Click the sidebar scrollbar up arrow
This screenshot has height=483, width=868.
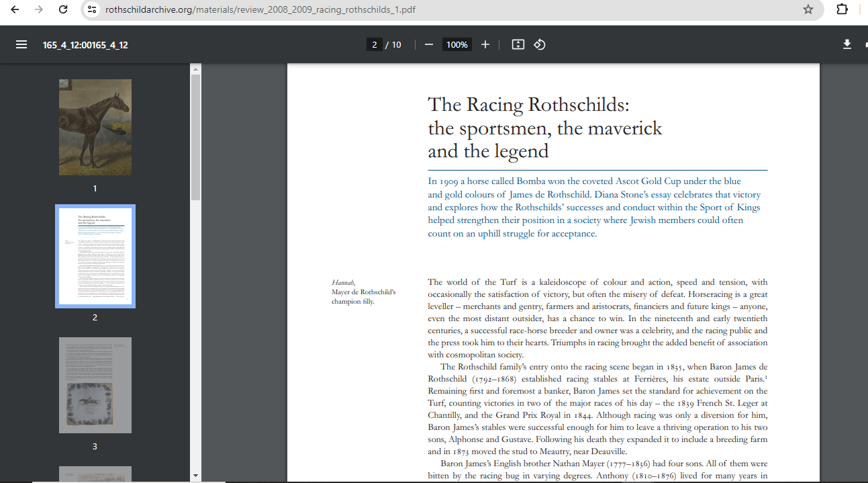[x=195, y=69]
